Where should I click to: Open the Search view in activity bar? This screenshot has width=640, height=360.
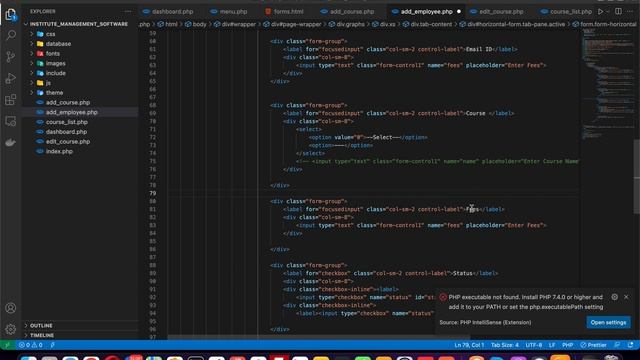(x=11, y=35)
